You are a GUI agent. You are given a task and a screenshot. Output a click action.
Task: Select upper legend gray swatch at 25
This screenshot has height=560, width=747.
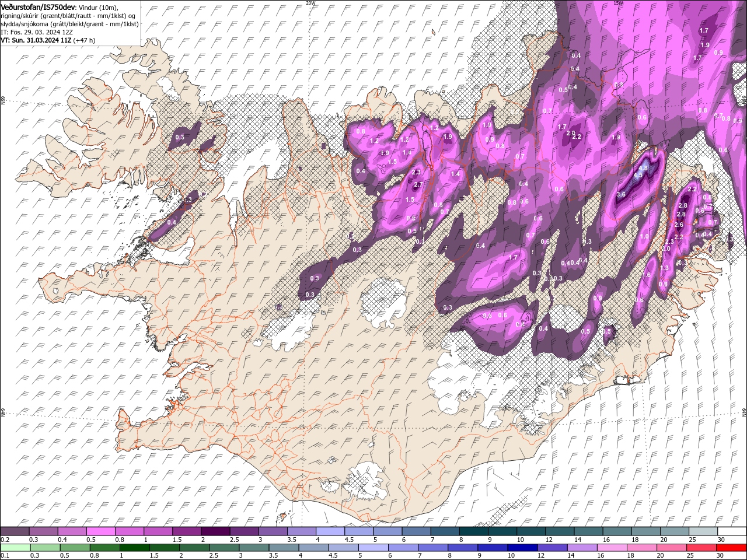tap(703, 531)
